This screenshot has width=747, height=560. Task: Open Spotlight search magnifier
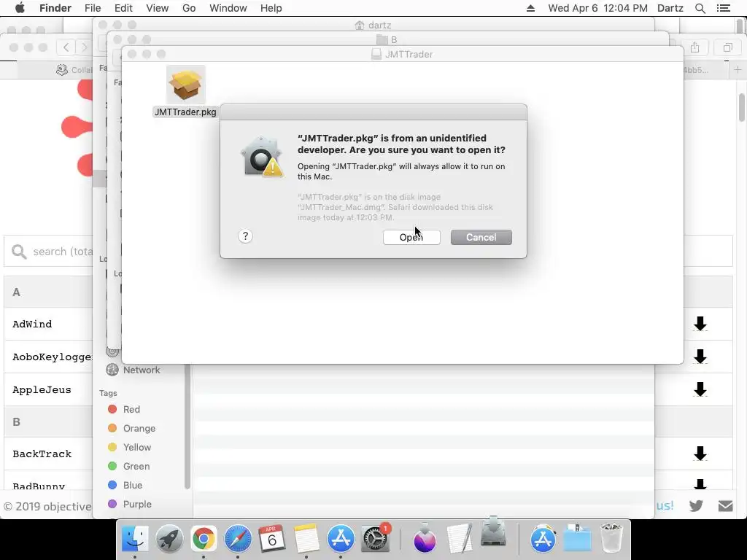(x=700, y=8)
